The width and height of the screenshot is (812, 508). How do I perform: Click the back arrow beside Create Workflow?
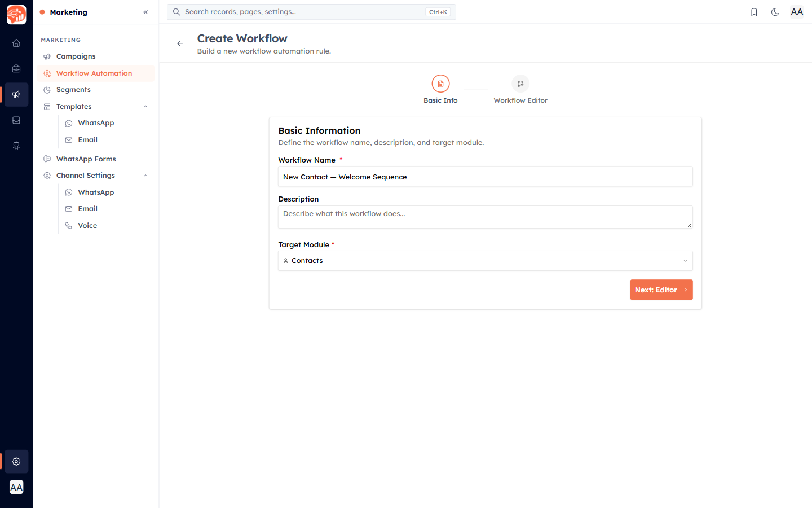coord(180,43)
